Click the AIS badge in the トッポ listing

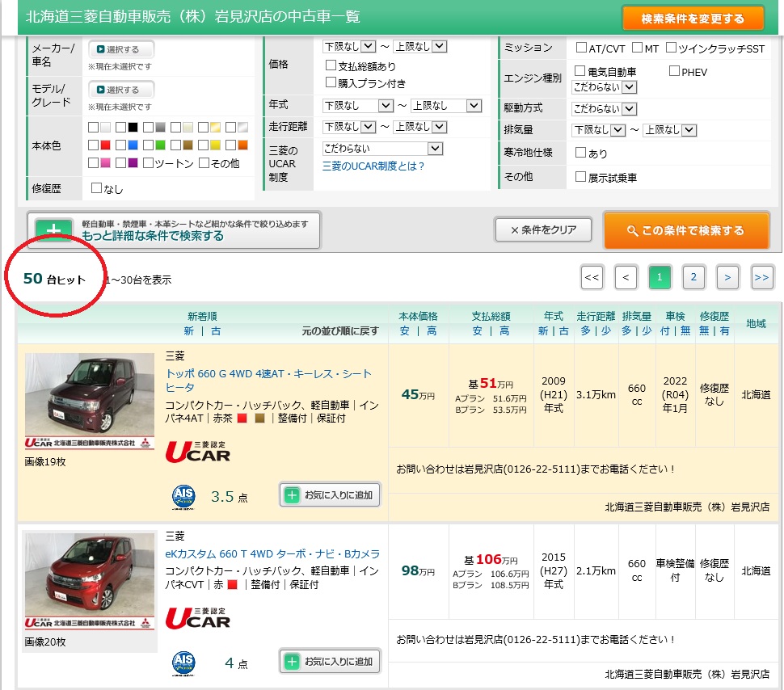coord(183,497)
